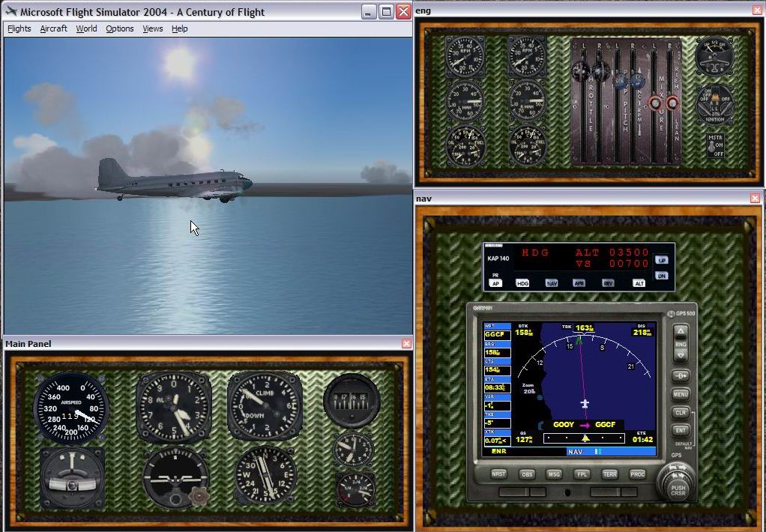Image resolution: width=766 pixels, height=532 pixels.
Task: Open the Flights menu
Action: (x=19, y=28)
